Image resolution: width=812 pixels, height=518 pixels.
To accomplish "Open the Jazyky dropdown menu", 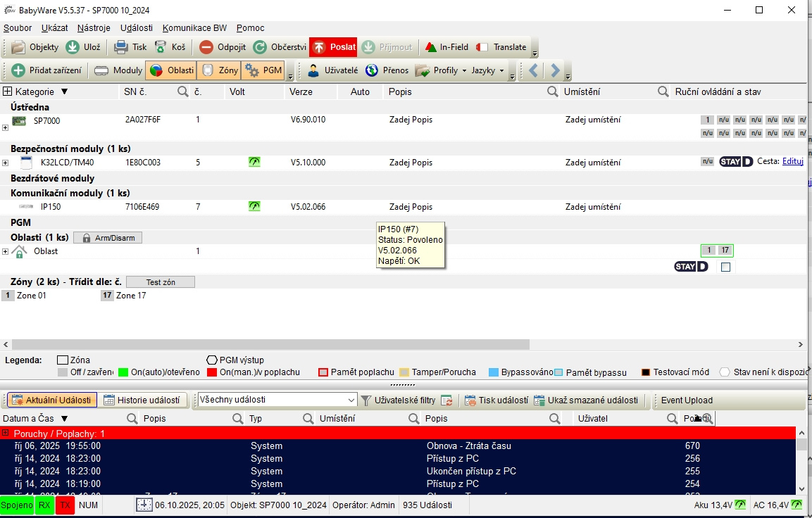I will tap(488, 70).
